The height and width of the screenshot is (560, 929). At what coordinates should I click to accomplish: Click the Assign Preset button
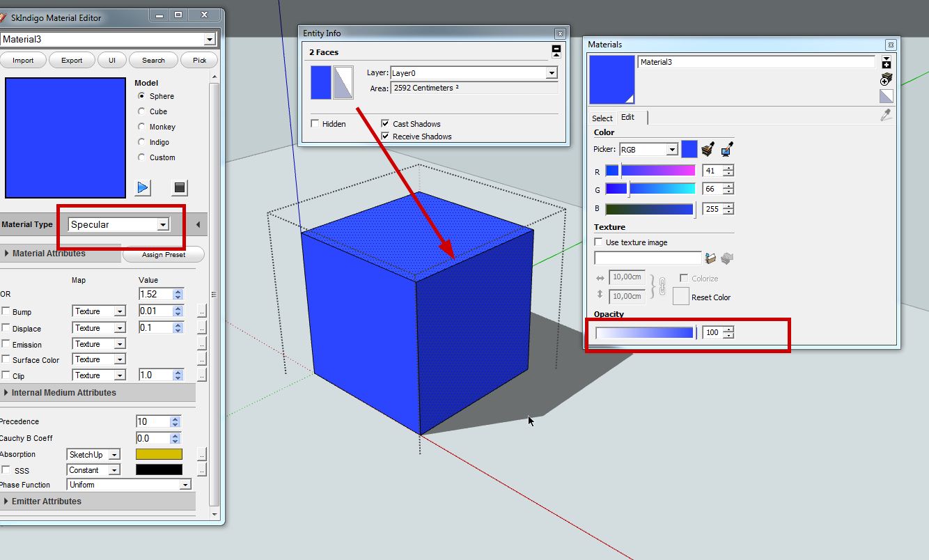[x=164, y=254]
